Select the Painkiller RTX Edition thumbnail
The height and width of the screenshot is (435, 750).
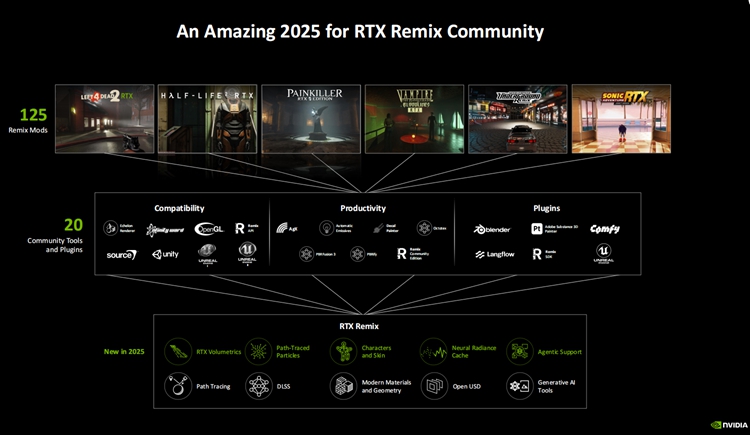pyautogui.click(x=311, y=119)
